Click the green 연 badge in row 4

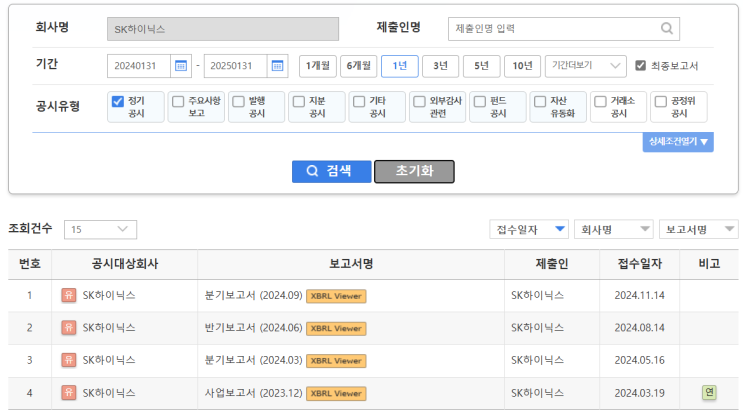[x=709, y=392]
